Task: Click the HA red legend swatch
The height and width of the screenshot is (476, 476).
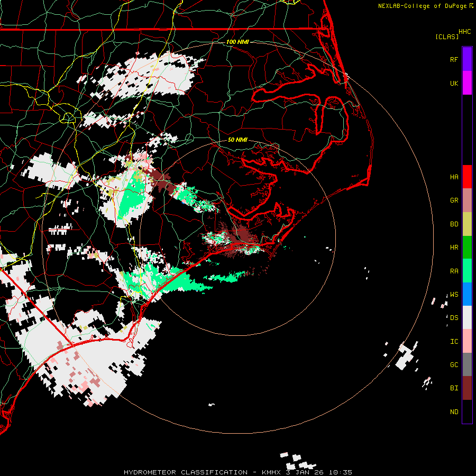Action: pos(467,177)
